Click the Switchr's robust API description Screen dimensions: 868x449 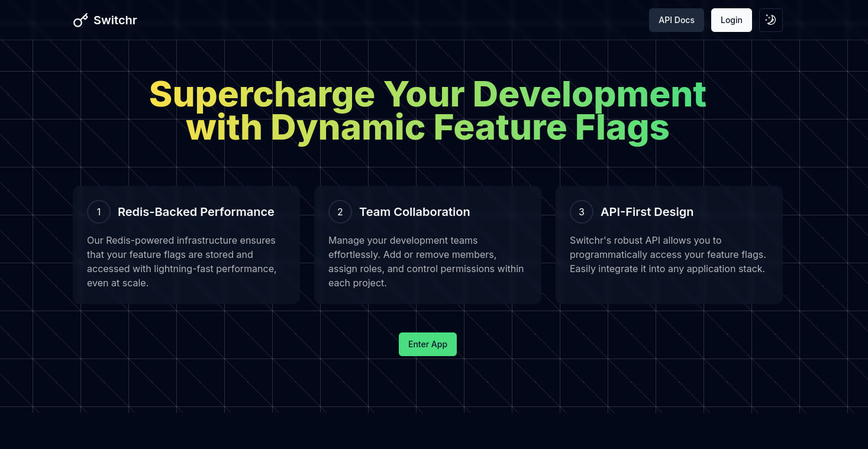(x=668, y=254)
